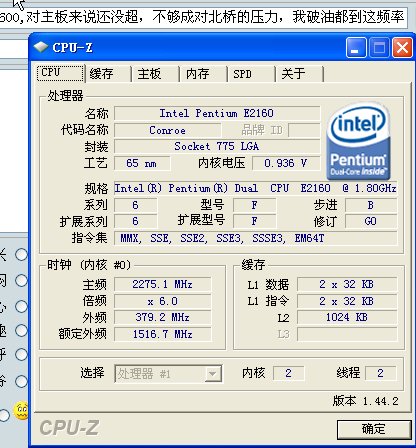Viewport: 416px width, 448px height.
Task: Select the third radio button at left edge
Action: [21, 306]
